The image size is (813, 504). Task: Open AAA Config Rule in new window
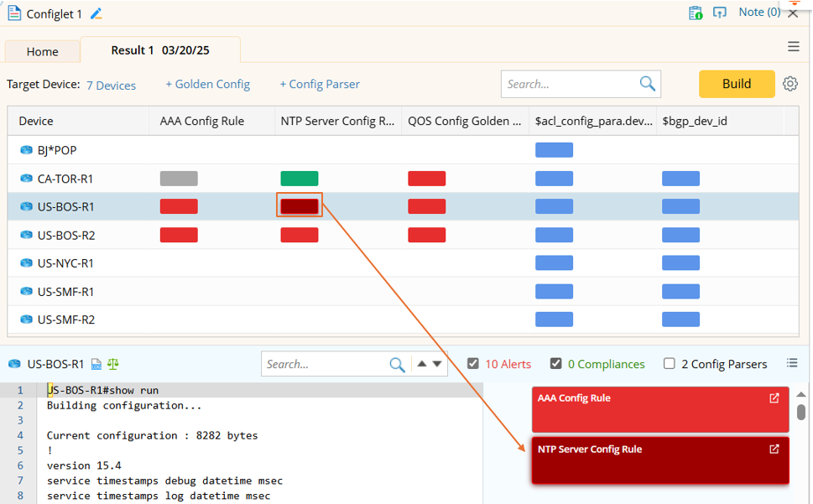pyautogui.click(x=774, y=397)
